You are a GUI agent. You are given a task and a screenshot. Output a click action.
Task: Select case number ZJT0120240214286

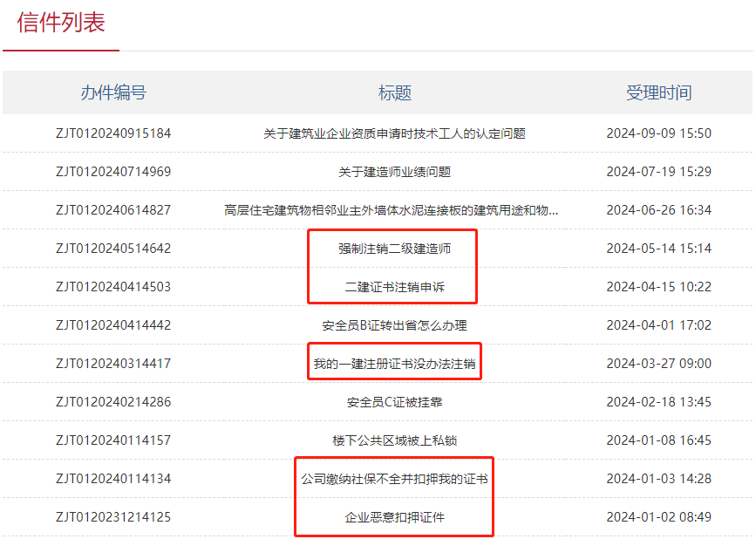click(x=113, y=402)
